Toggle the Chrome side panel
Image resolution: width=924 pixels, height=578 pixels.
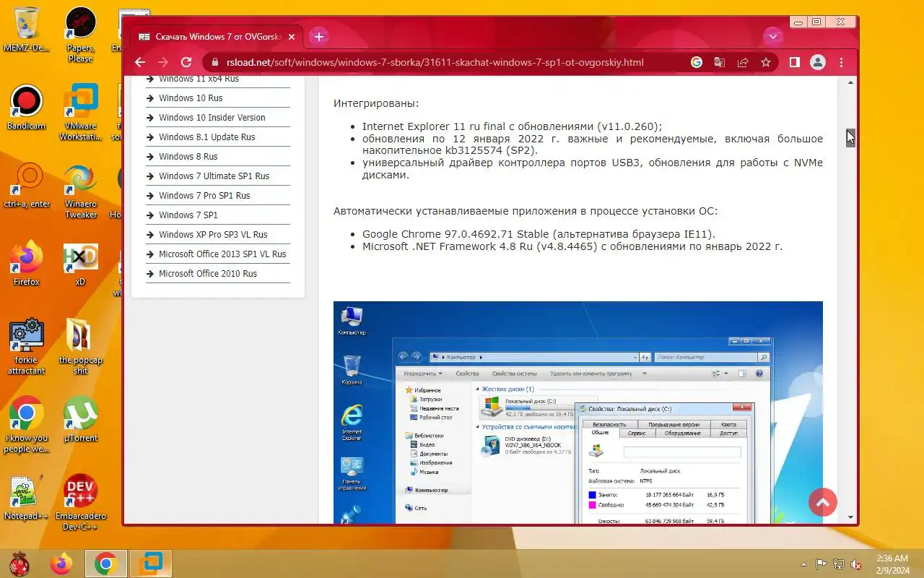point(794,62)
